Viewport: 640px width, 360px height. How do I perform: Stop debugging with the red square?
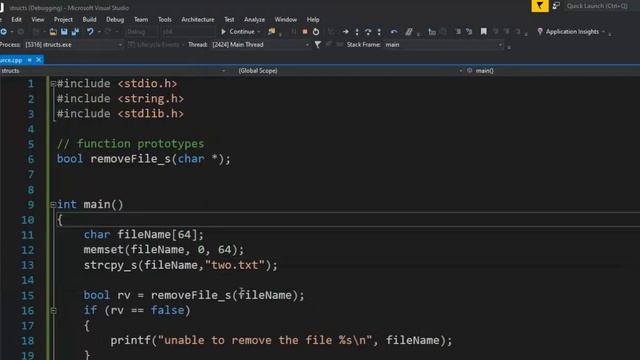[305, 31]
